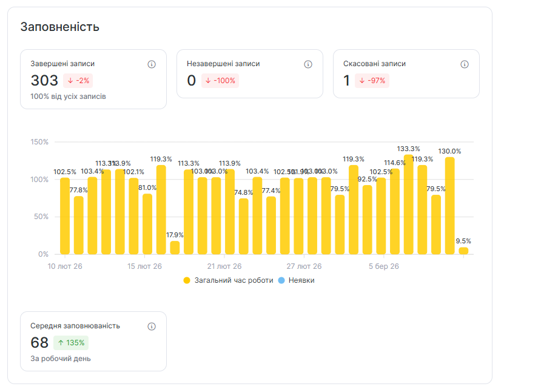Viewport: 541px width, 392px height.
Task: Click the yellow legend color dot
Action: (187, 280)
